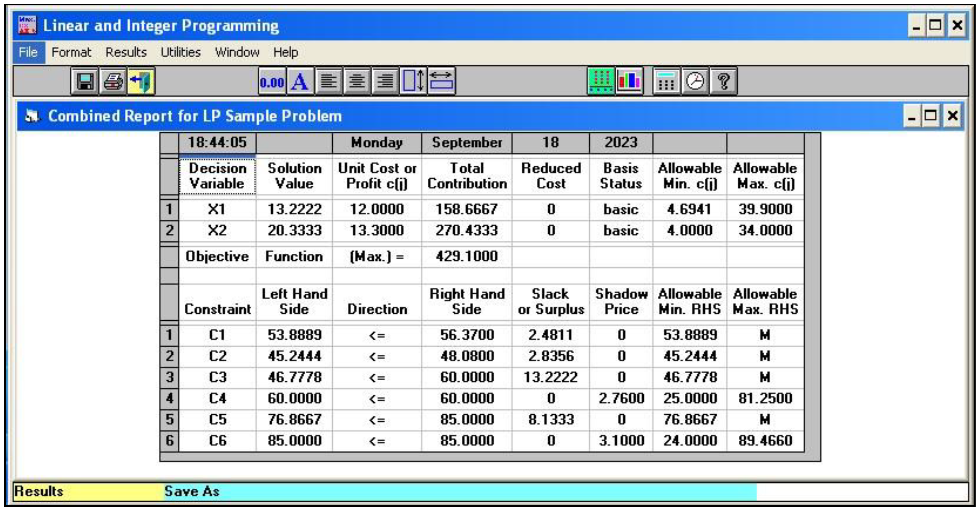Open the Results menu
980x512 pixels.
coord(127,53)
